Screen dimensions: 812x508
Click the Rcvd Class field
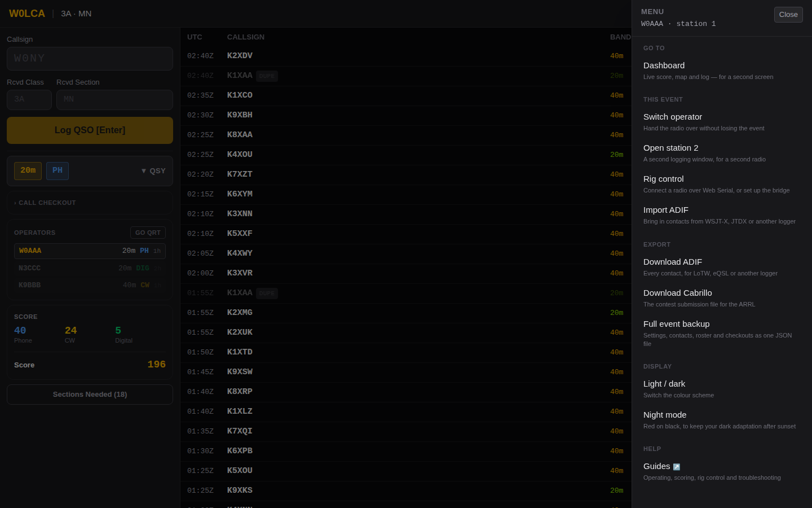point(29,100)
